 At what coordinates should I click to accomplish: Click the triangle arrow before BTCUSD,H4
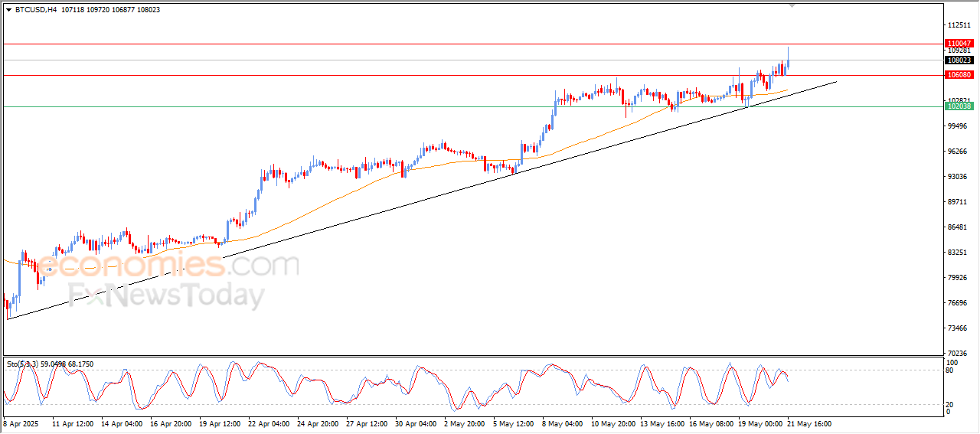8,10
